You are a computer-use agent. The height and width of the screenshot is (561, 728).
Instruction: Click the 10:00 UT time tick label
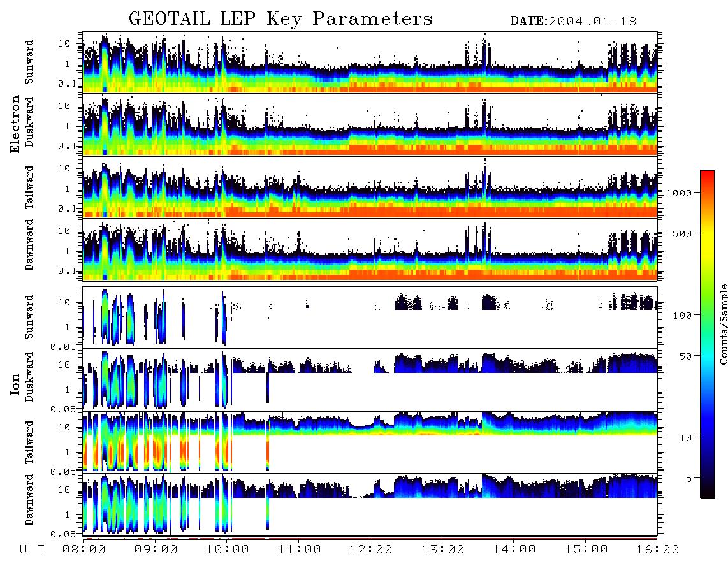click(228, 550)
